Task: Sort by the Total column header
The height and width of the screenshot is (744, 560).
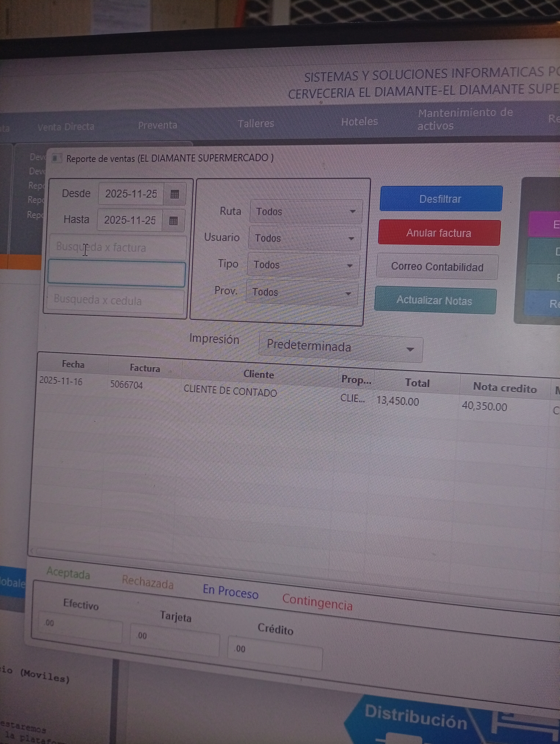Action: [417, 383]
